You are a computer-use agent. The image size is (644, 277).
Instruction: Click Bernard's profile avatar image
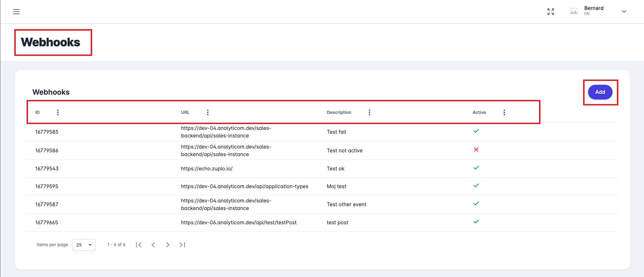pyautogui.click(x=574, y=11)
